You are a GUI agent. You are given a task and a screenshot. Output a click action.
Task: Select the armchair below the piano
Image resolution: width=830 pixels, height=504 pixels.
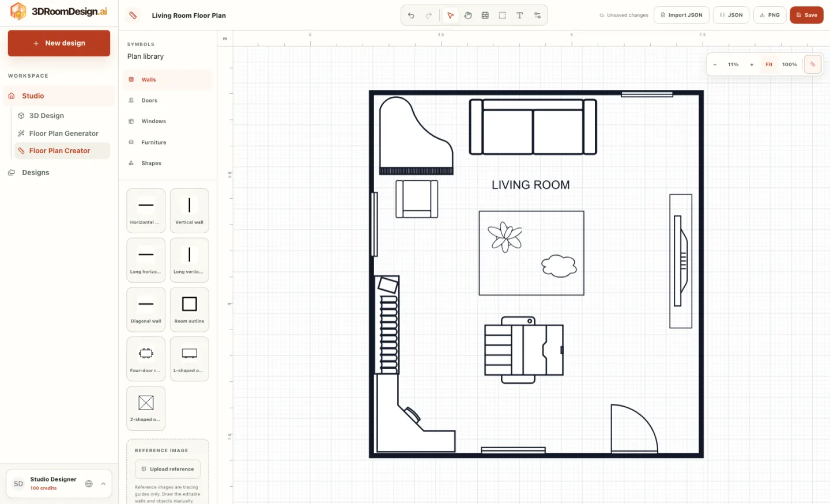(x=417, y=199)
